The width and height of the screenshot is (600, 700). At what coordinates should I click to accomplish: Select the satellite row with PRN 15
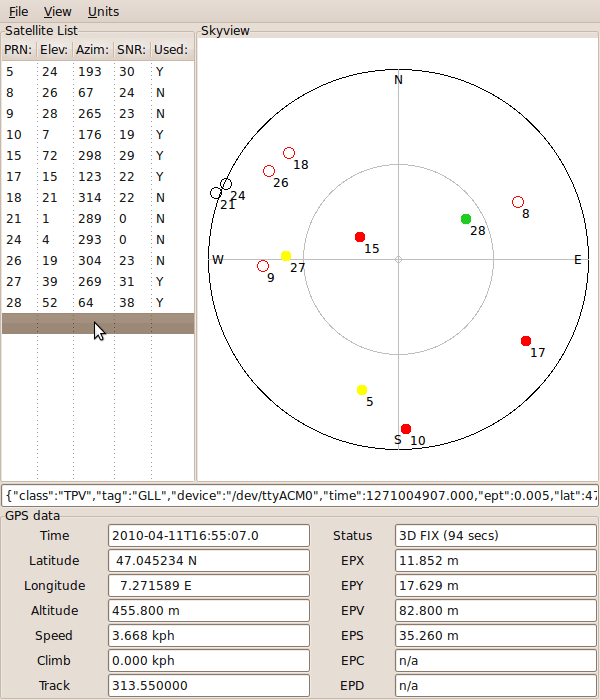(x=97, y=156)
